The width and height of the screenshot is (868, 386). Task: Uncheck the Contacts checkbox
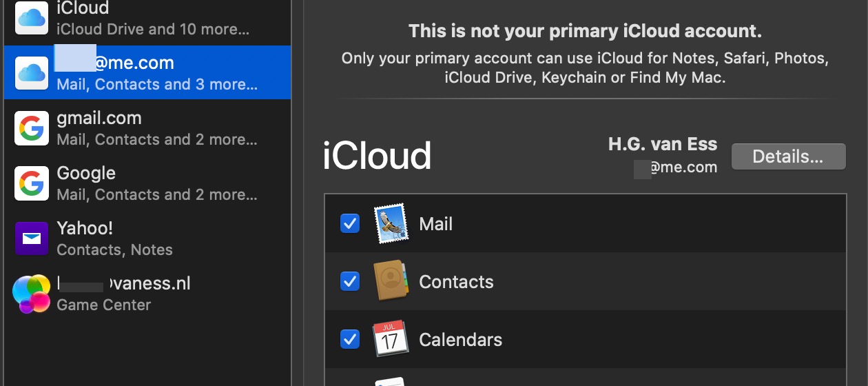coord(350,281)
